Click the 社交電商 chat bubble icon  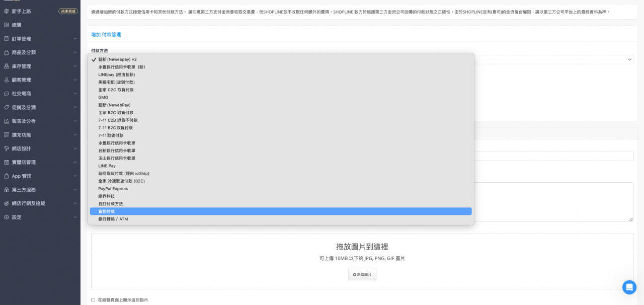[x=6, y=94]
